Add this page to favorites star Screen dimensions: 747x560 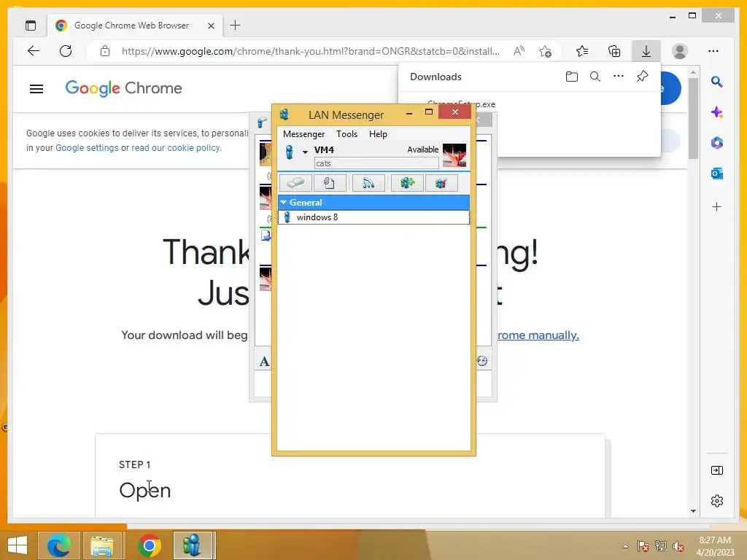coord(545,51)
